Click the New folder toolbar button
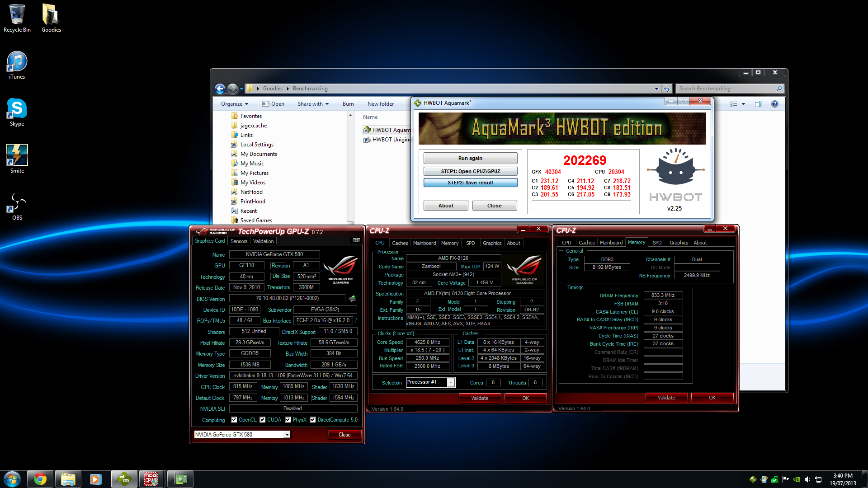Image resolution: width=868 pixels, height=488 pixels. coord(381,104)
